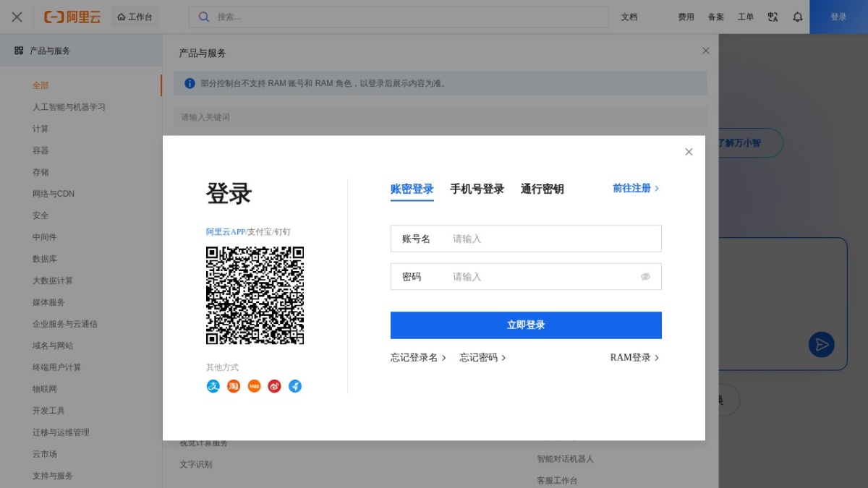Select 域名与网站 category
868x488 pixels.
pyautogui.click(x=53, y=346)
